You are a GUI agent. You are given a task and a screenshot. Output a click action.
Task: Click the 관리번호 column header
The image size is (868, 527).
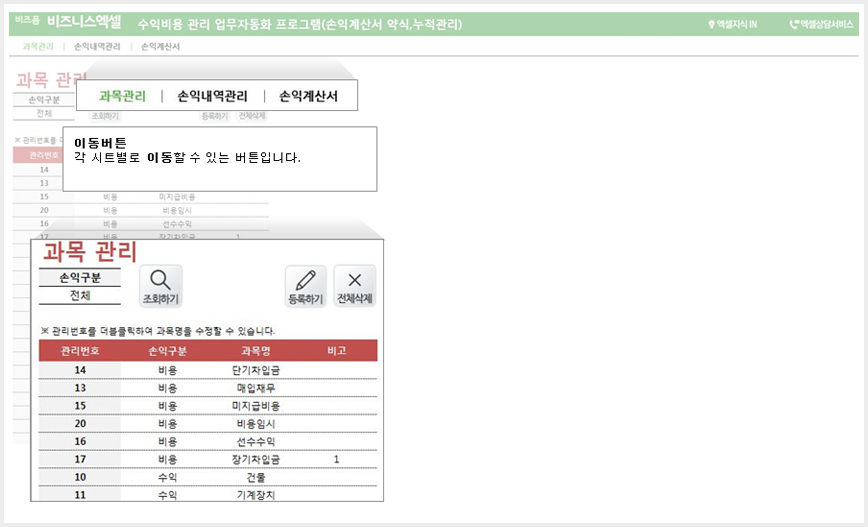80,351
